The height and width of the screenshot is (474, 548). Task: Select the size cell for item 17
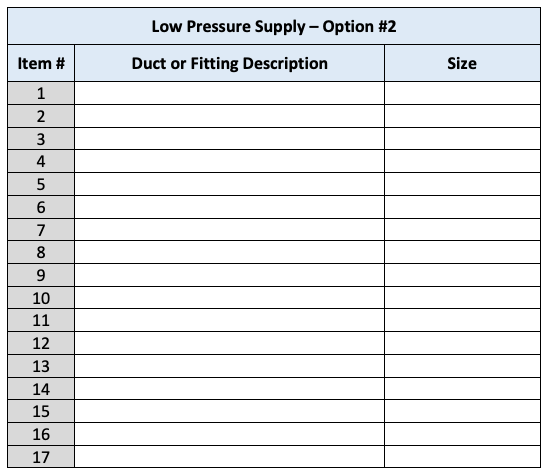point(462,457)
